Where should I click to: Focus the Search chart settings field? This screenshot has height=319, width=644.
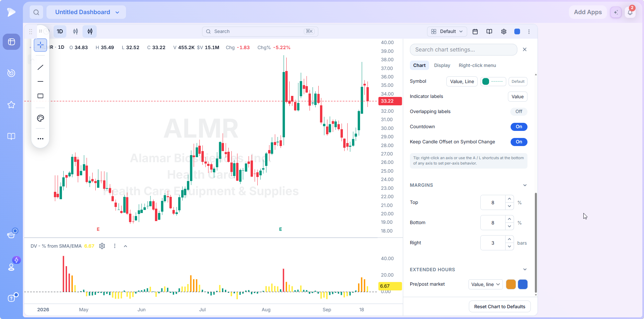(x=463, y=49)
